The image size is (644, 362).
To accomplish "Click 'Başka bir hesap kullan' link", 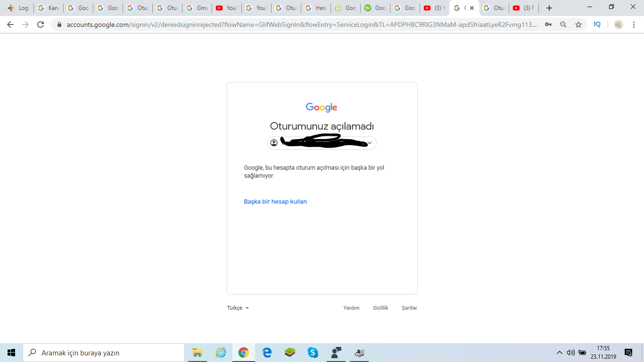I will 275,202.
